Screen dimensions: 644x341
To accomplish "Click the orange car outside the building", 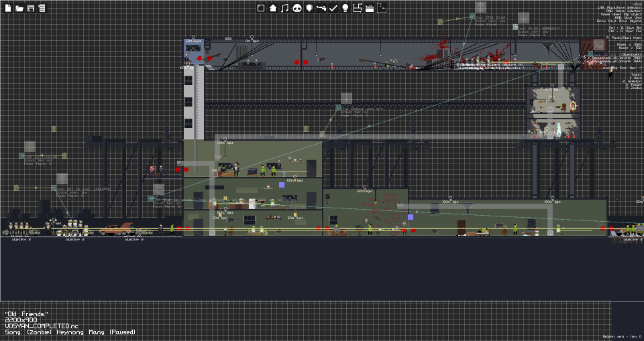I will [116, 229].
